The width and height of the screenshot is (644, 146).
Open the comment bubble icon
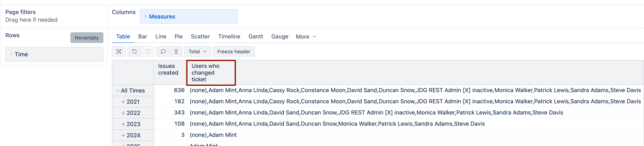(163, 52)
